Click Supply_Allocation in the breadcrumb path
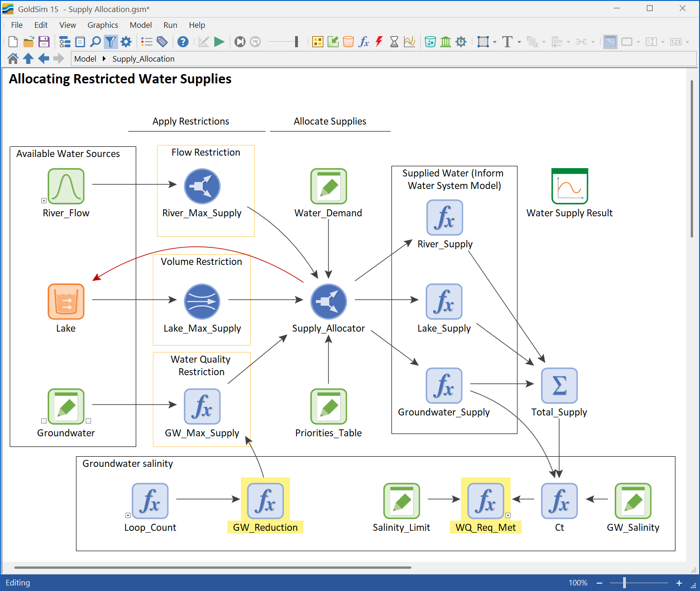Image resolution: width=700 pixels, height=591 pixels. 144,59
